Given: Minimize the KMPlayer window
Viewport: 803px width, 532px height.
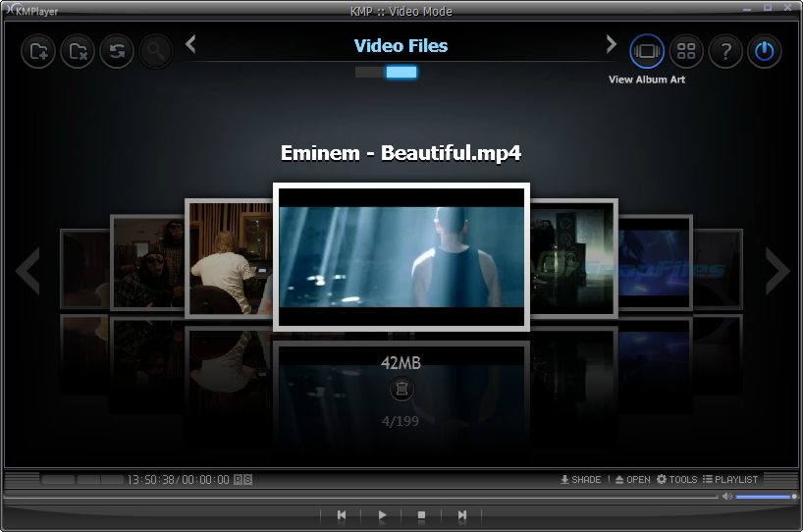Looking at the screenshot, I should point(747,8).
